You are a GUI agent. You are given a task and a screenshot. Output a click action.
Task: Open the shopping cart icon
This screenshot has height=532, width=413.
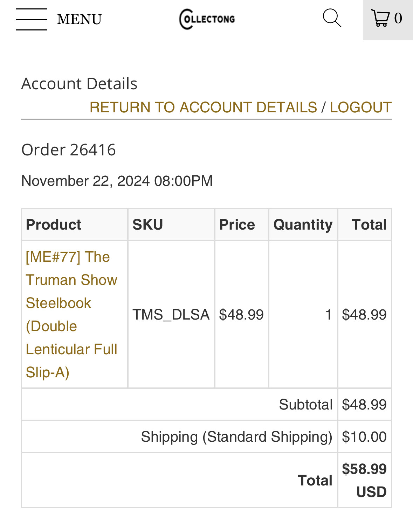point(380,18)
